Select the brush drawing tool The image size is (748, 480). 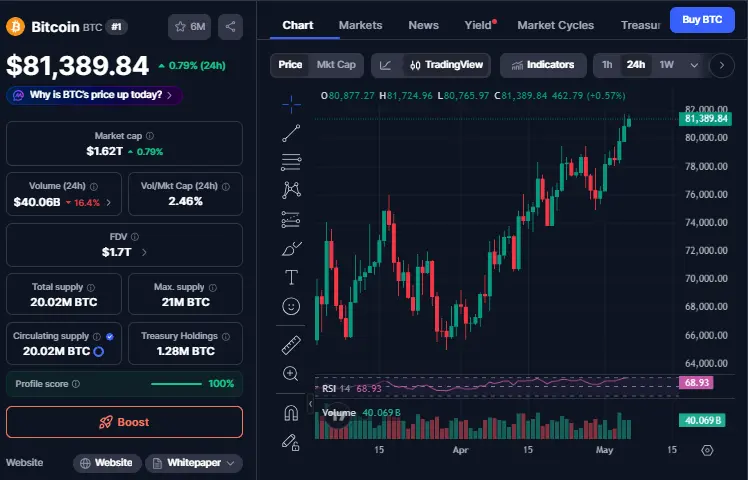(x=291, y=249)
